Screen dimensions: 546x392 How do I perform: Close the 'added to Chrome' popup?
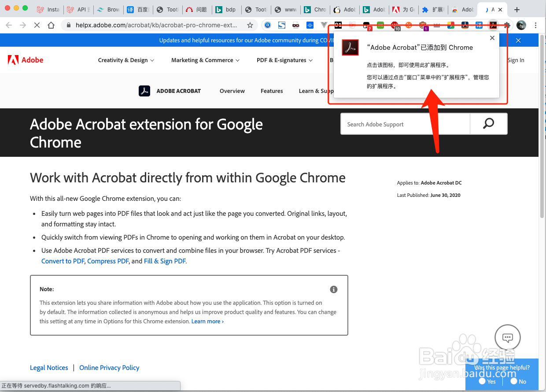[x=492, y=38]
